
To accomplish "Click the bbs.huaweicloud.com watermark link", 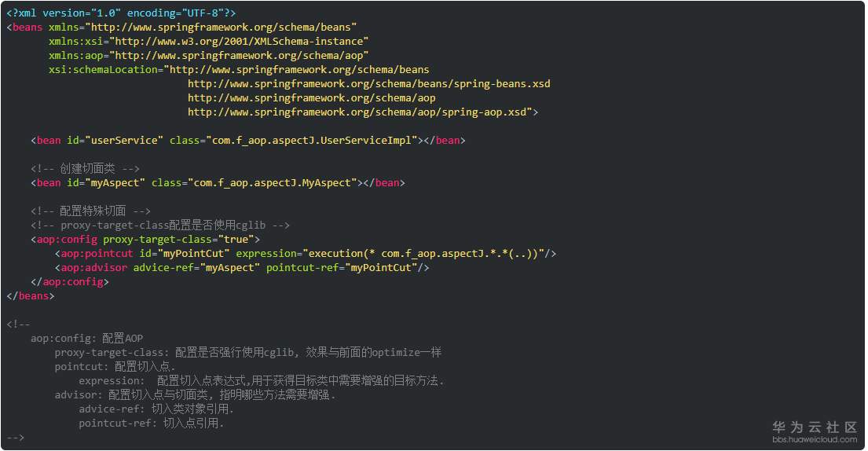I will pyautogui.click(x=813, y=439).
